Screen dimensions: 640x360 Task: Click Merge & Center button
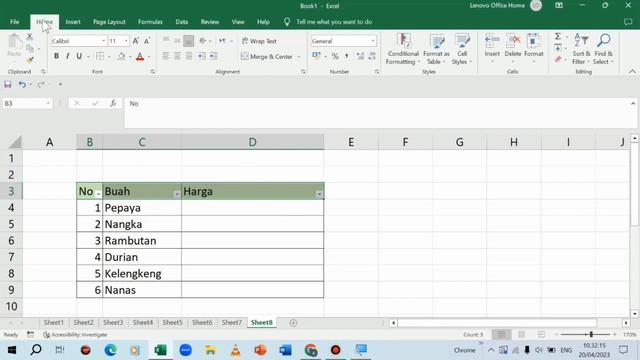(267, 56)
